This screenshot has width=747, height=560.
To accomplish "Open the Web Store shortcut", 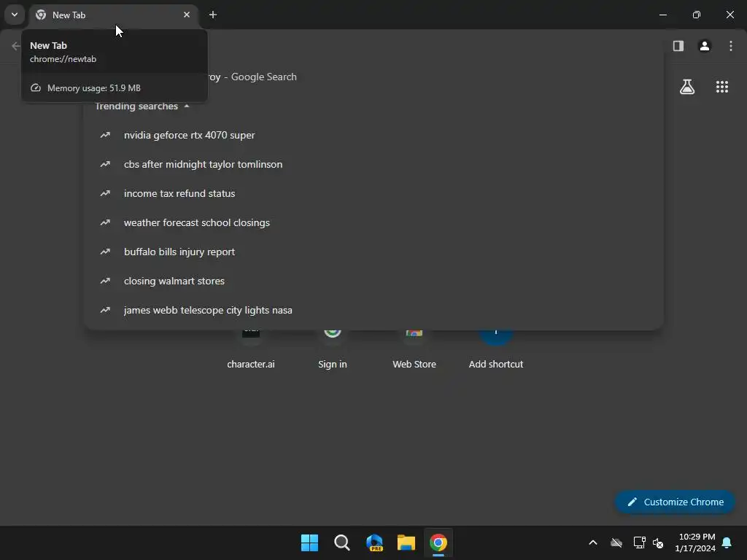I will click(414, 350).
